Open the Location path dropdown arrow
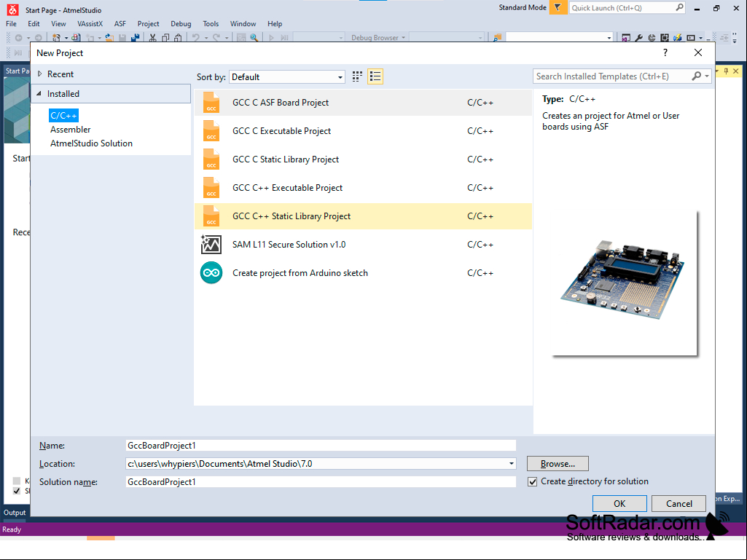The width and height of the screenshot is (747, 560). 511,464
